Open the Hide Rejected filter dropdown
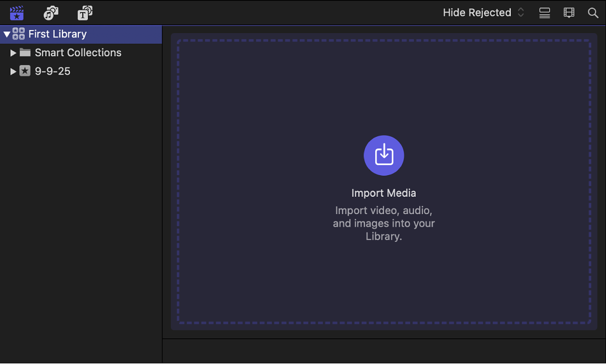606x364 pixels. (476, 12)
